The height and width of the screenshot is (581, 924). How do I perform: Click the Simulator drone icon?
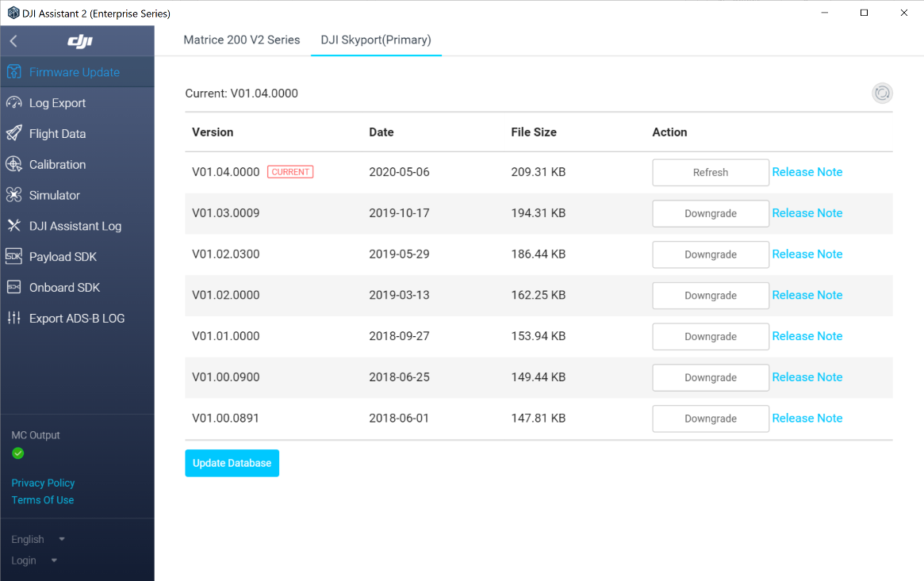[x=14, y=195]
